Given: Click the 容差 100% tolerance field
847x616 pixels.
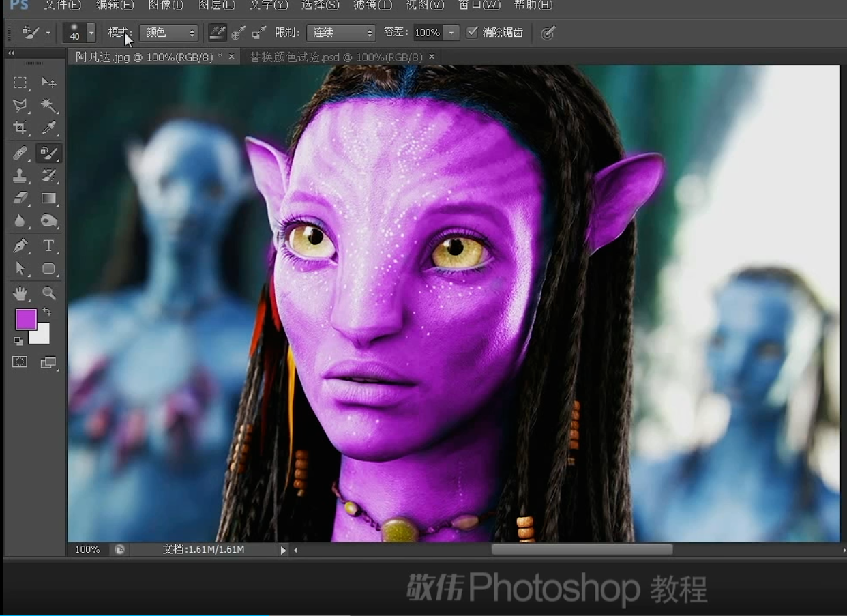Looking at the screenshot, I should [428, 32].
